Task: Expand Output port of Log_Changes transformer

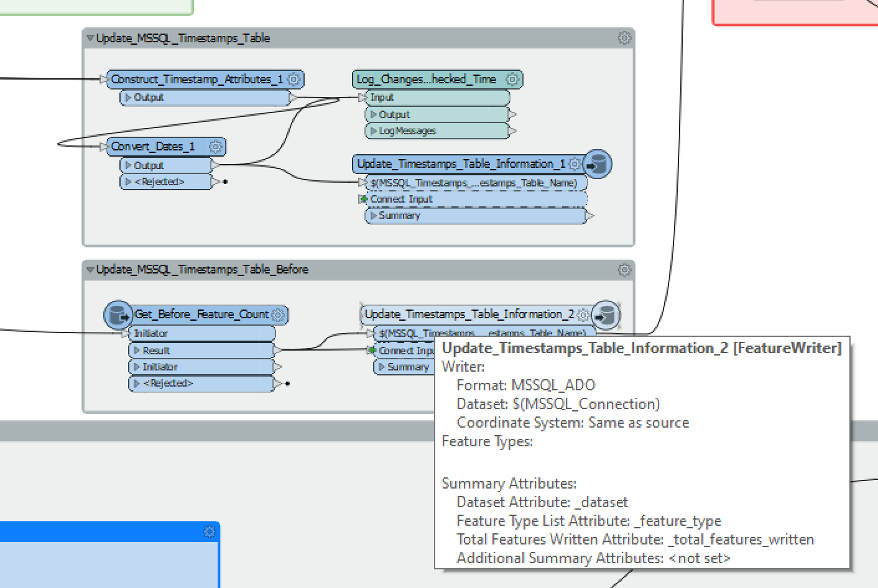Action: tap(373, 114)
